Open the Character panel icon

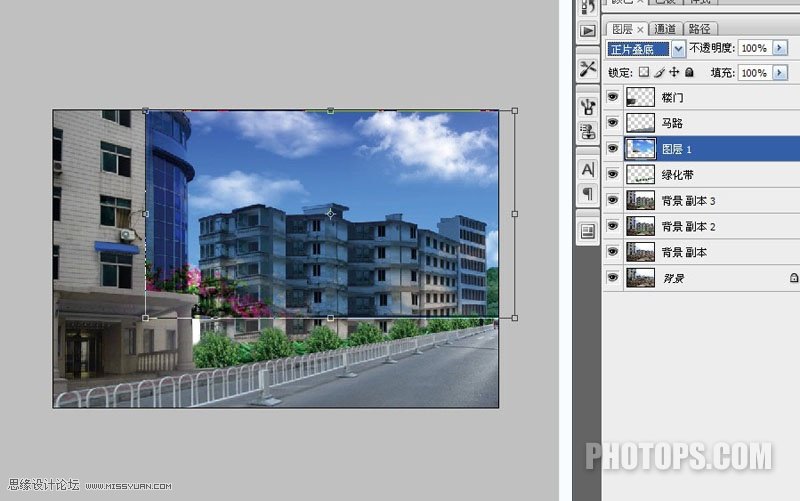[x=588, y=169]
